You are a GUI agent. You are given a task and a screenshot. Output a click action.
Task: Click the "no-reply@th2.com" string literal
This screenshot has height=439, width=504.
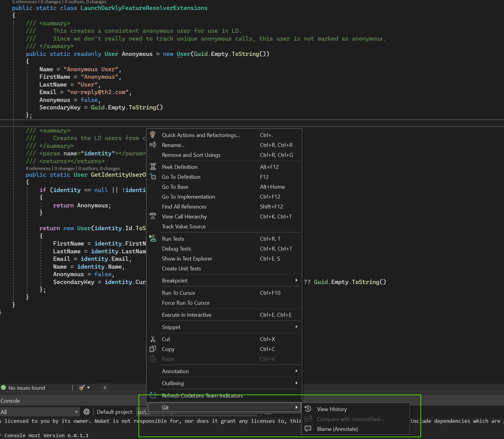pyautogui.click(x=98, y=92)
